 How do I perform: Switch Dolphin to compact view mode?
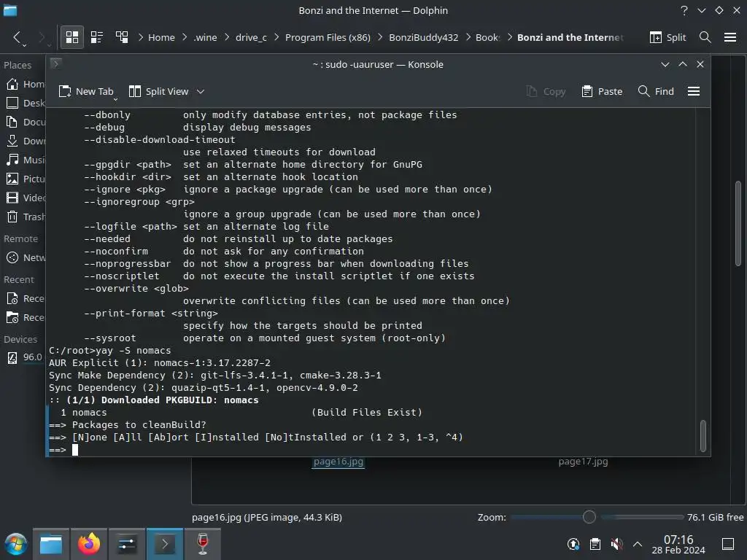[97, 37]
